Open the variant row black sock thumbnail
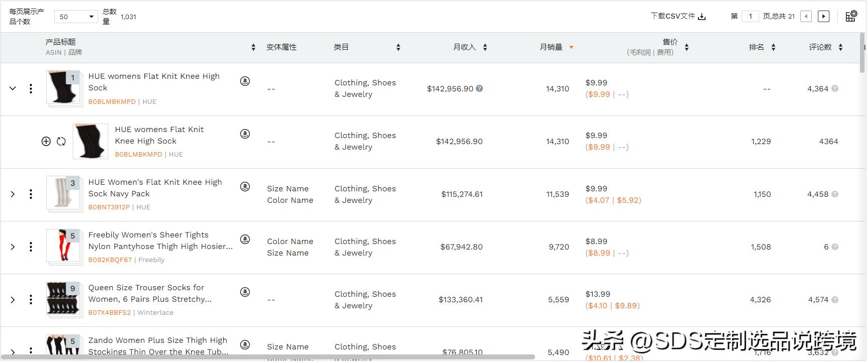 tap(90, 141)
